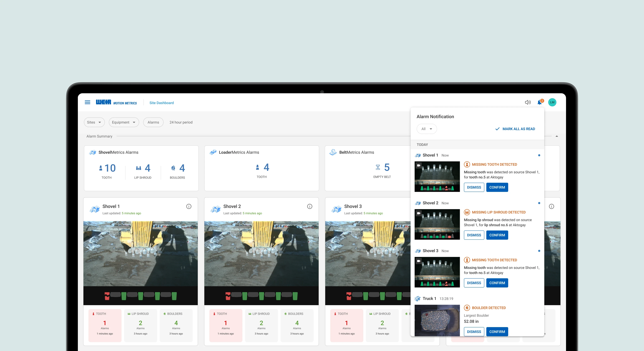
Task: Open the Equipment dropdown filter
Action: (124, 122)
